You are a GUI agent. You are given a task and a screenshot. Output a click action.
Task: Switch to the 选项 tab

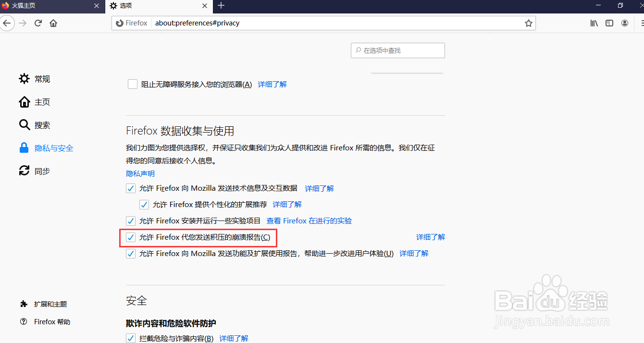(159, 6)
